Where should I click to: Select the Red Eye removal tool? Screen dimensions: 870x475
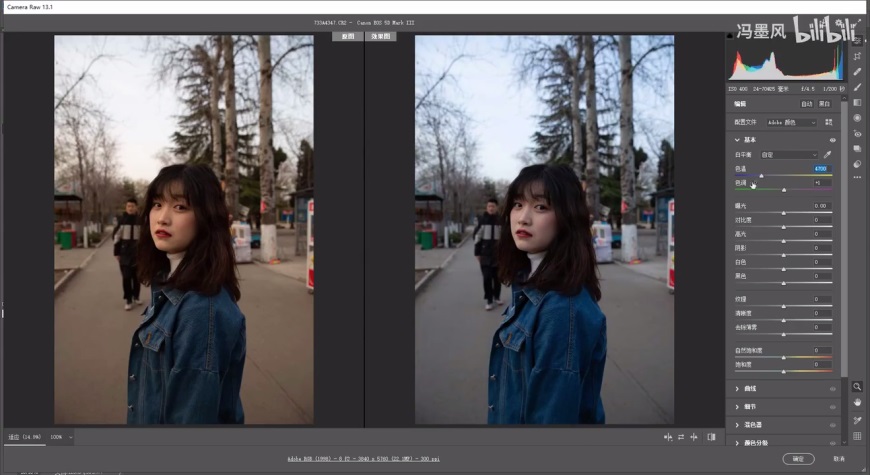[857, 133]
